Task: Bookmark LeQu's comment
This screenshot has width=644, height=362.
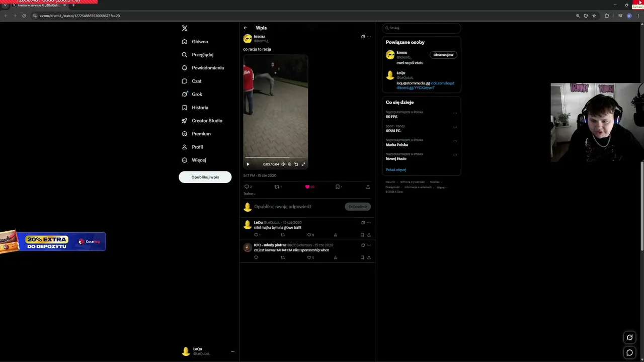Action: point(362,235)
